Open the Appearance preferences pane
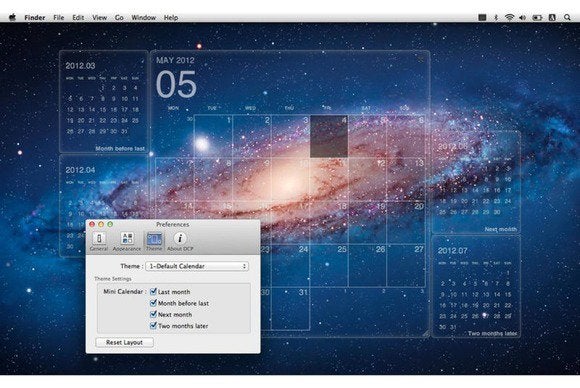Viewport: 580px width, 388px height. tap(127, 242)
